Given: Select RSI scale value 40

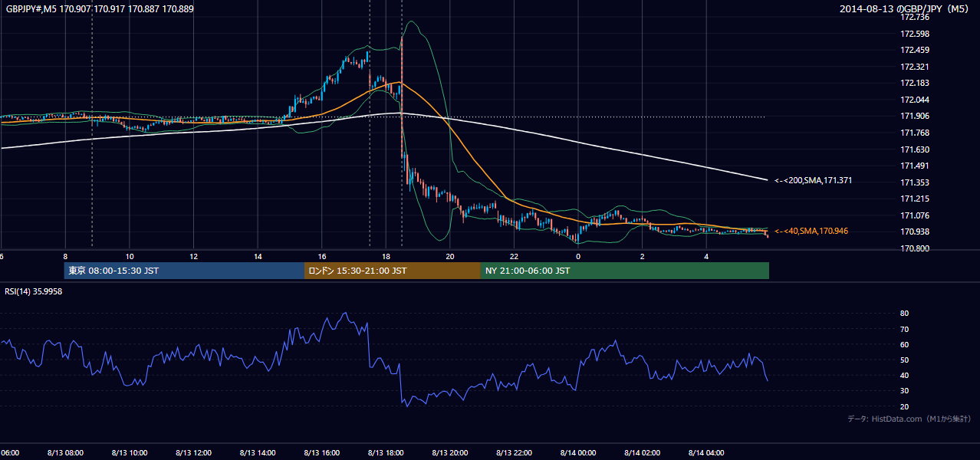Looking at the screenshot, I should (905, 375).
